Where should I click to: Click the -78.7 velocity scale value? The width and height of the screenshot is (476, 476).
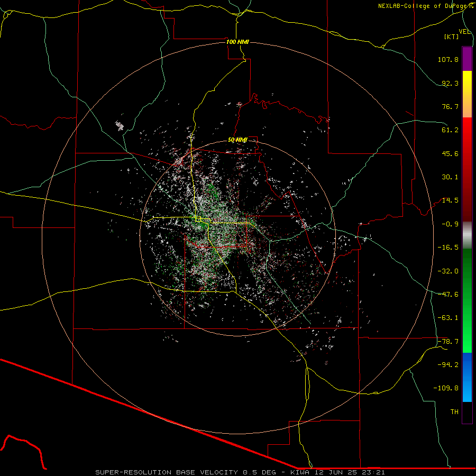pyautogui.click(x=448, y=342)
